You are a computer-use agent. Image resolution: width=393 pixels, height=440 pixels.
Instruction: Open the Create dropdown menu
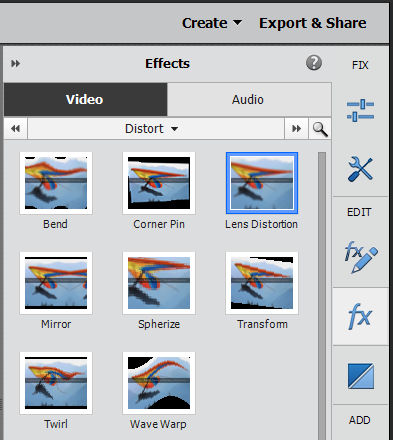[x=212, y=23]
